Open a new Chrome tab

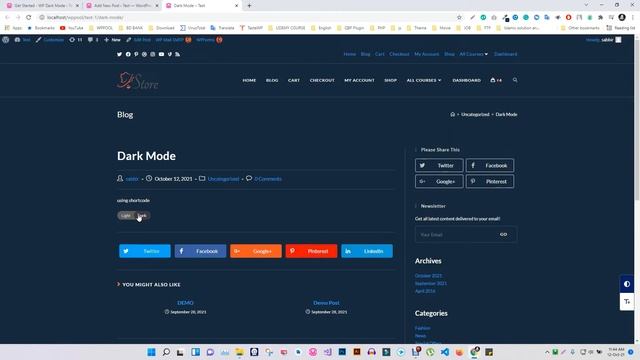pyautogui.click(x=249, y=6)
